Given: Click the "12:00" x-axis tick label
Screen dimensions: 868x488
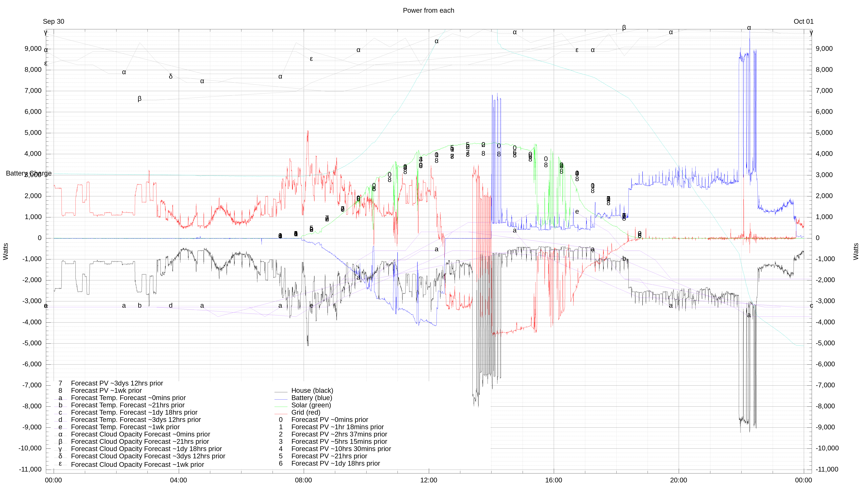Looking at the screenshot, I should click(428, 480).
